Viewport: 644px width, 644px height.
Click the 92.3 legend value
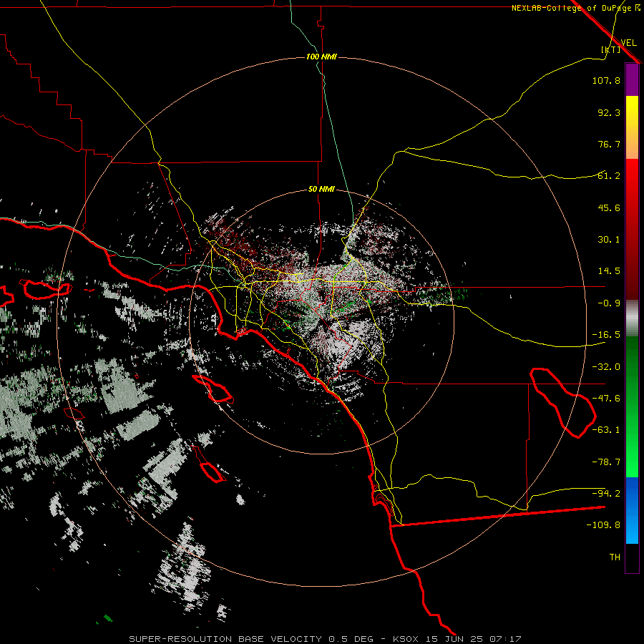[609, 112]
